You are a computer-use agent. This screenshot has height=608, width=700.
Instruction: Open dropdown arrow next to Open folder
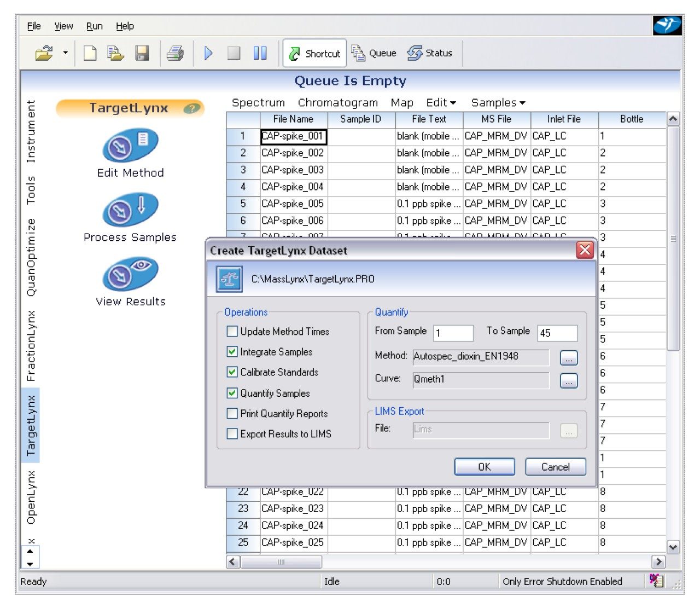[x=66, y=53]
